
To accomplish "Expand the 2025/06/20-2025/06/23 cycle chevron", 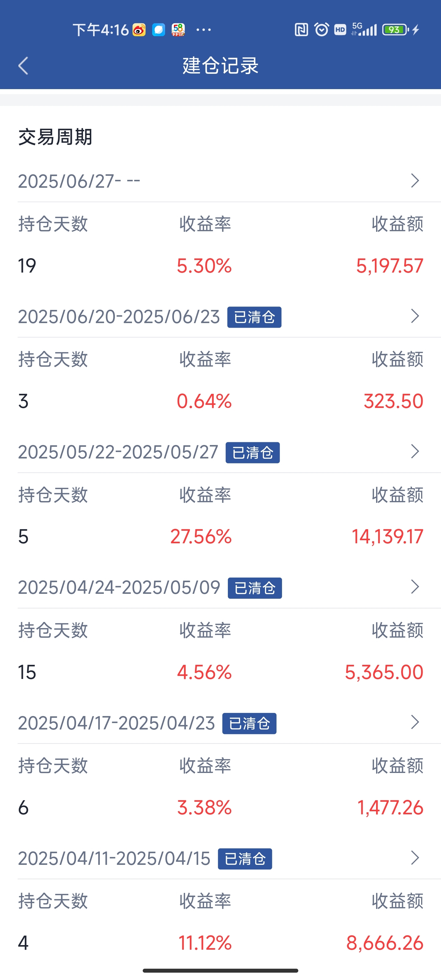I will coord(415,316).
